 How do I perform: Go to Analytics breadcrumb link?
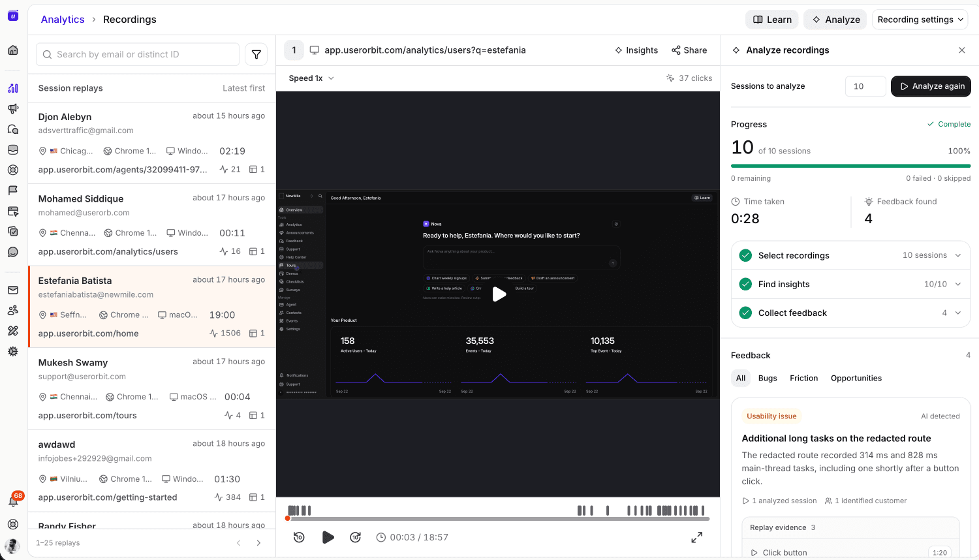[x=63, y=20]
